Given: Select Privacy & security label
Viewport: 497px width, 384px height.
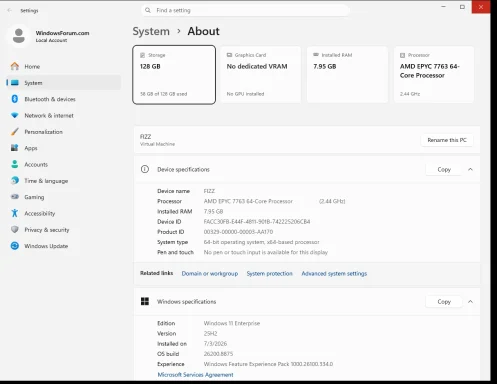Looking at the screenshot, I should click(x=47, y=230).
